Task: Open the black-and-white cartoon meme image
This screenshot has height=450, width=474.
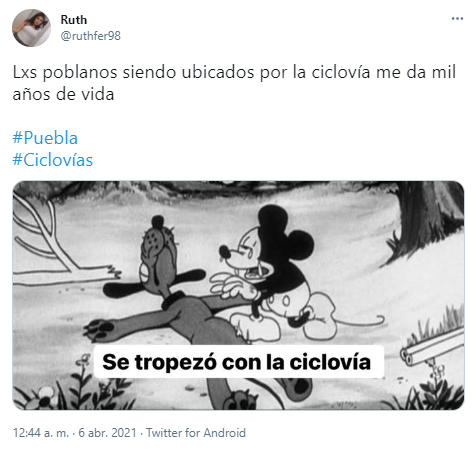Action: pos(238,295)
